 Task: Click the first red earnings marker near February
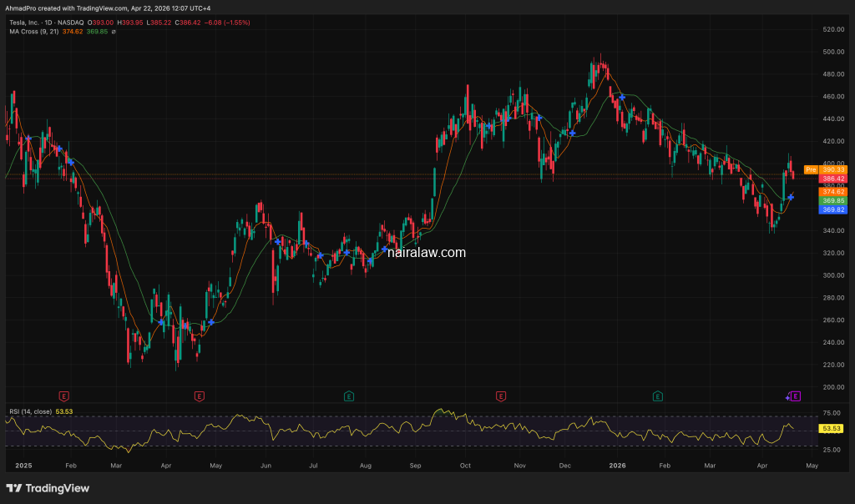[63, 396]
